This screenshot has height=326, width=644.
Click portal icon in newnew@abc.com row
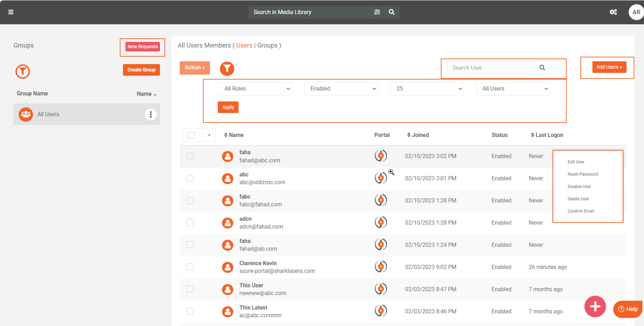tap(381, 289)
